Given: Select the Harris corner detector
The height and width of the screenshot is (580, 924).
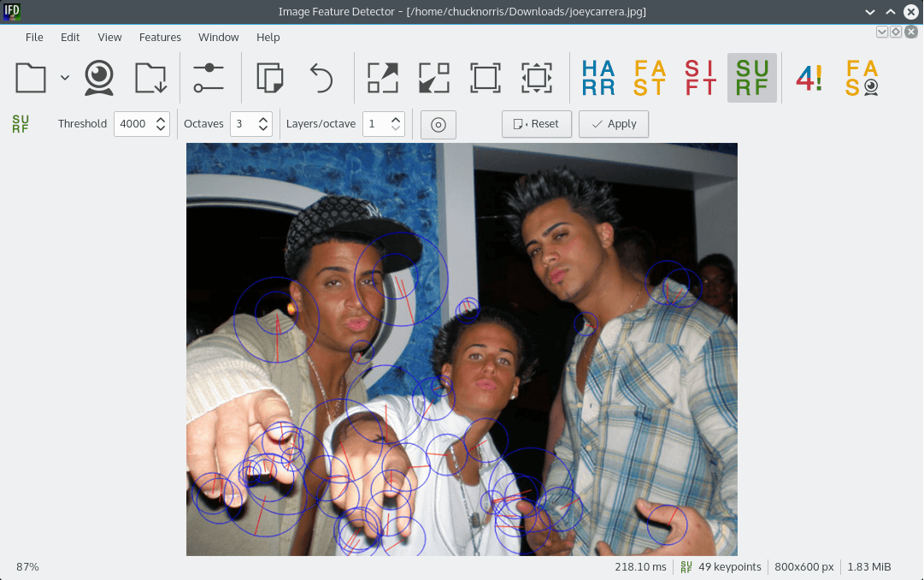Looking at the screenshot, I should pos(597,77).
